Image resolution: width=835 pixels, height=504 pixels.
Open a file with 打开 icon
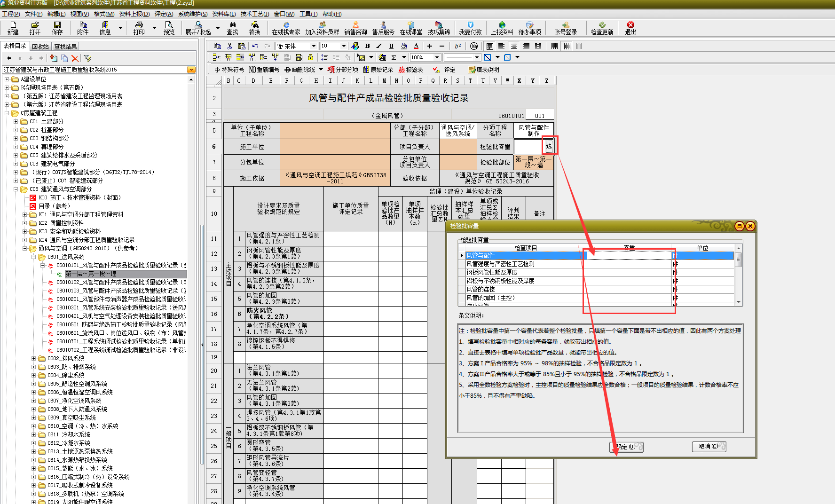(x=35, y=28)
